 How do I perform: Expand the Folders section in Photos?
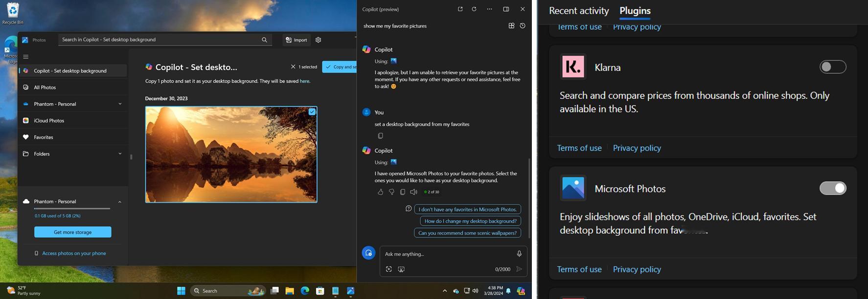coord(120,154)
